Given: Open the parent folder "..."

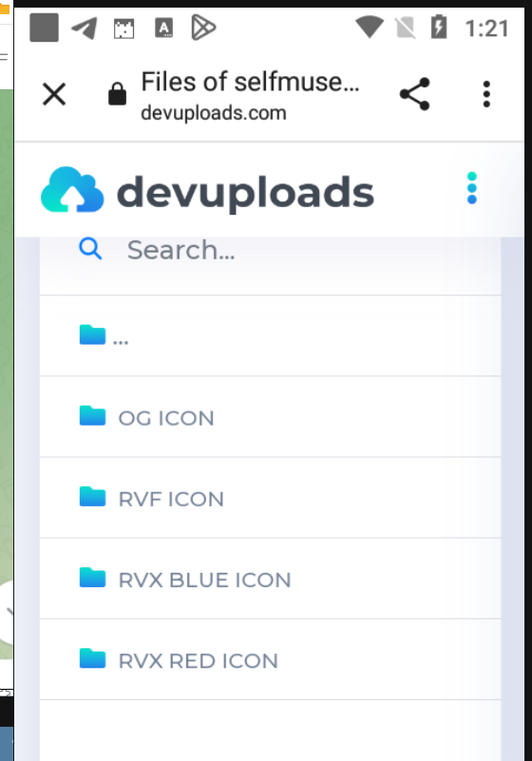Looking at the screenshot, I should [270, 335].
